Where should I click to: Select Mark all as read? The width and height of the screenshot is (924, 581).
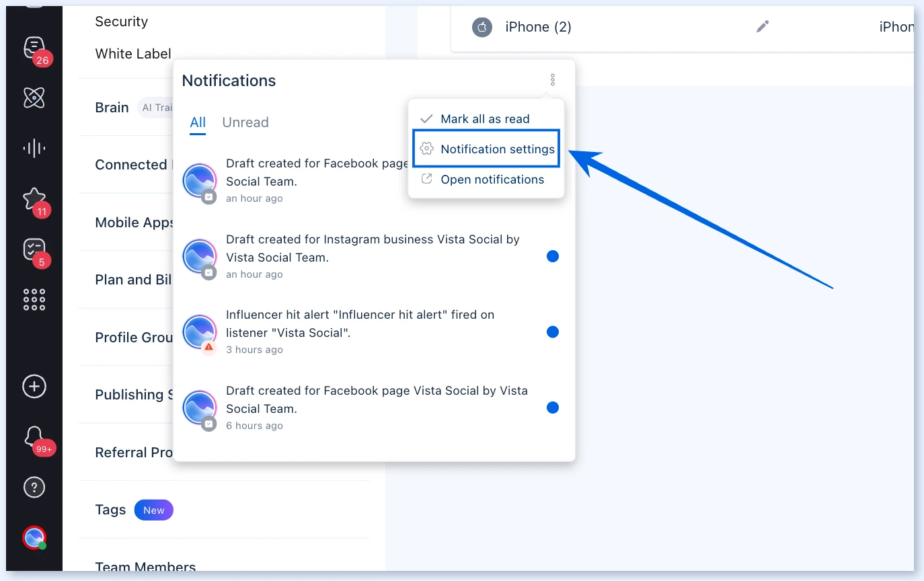point(486,119)
